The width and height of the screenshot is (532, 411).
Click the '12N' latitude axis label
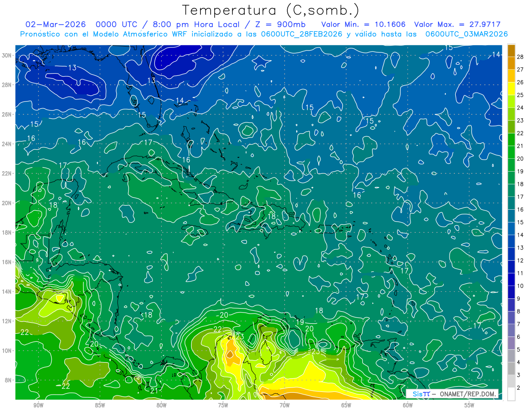click(8, 321)
